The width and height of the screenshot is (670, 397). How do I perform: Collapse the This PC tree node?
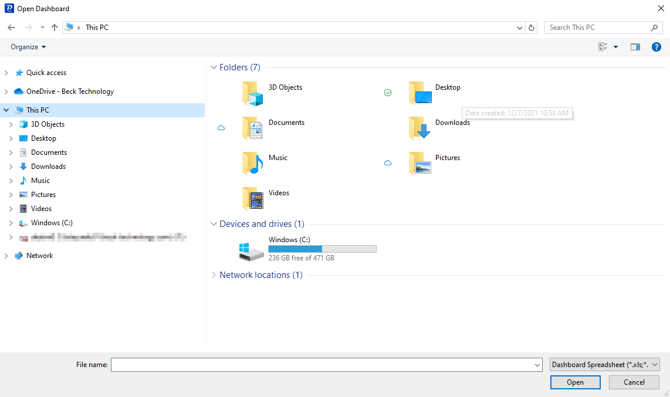click(6, 110)
